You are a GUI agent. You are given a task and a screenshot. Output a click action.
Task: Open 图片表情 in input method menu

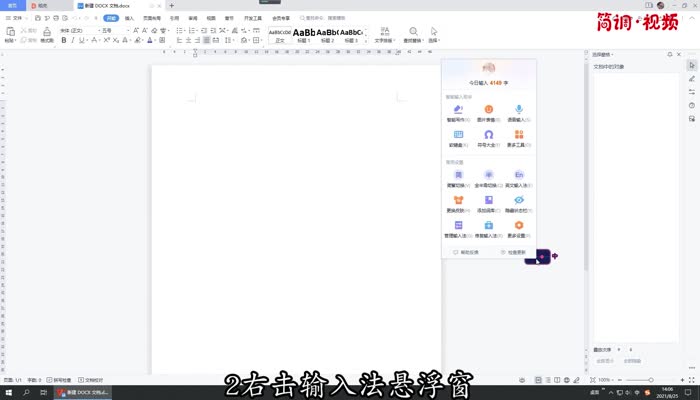point(489,113)
